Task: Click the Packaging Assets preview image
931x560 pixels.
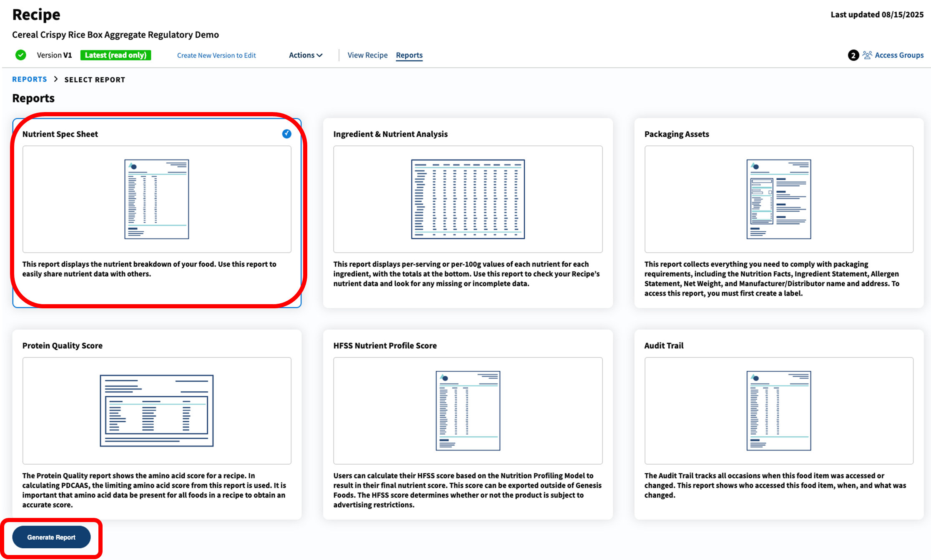Action: coord(778,199)
